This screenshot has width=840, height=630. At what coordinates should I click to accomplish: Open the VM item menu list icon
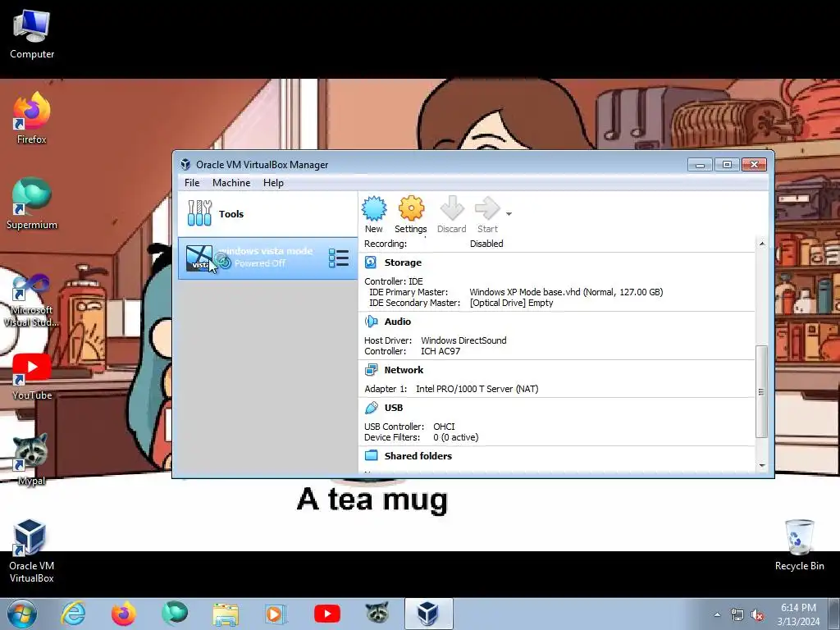click(339, 258)
